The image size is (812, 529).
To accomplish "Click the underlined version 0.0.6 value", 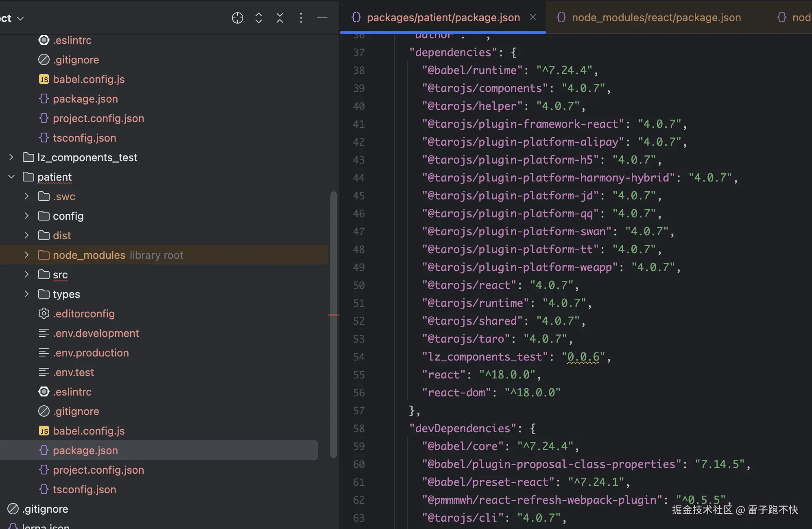I will (583, 357).
